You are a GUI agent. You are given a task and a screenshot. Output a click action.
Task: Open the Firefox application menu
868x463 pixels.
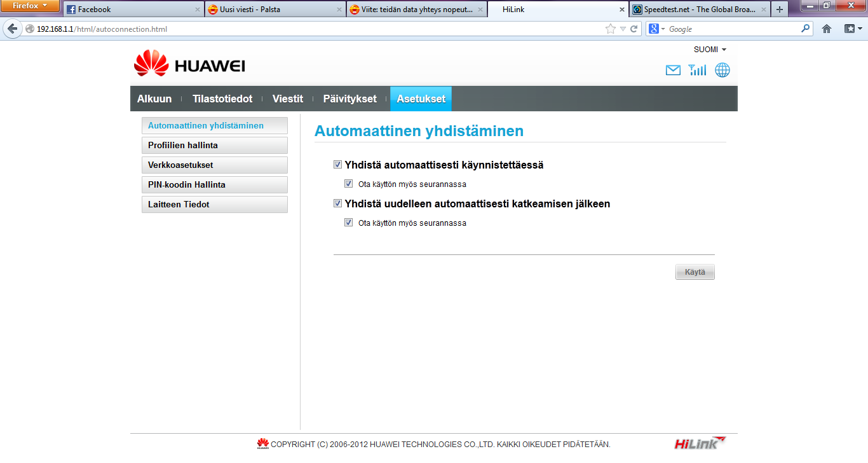pos(31,6)
